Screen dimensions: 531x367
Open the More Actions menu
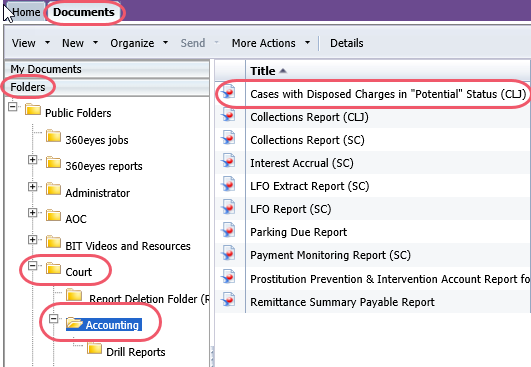click(x=263, y=43)
